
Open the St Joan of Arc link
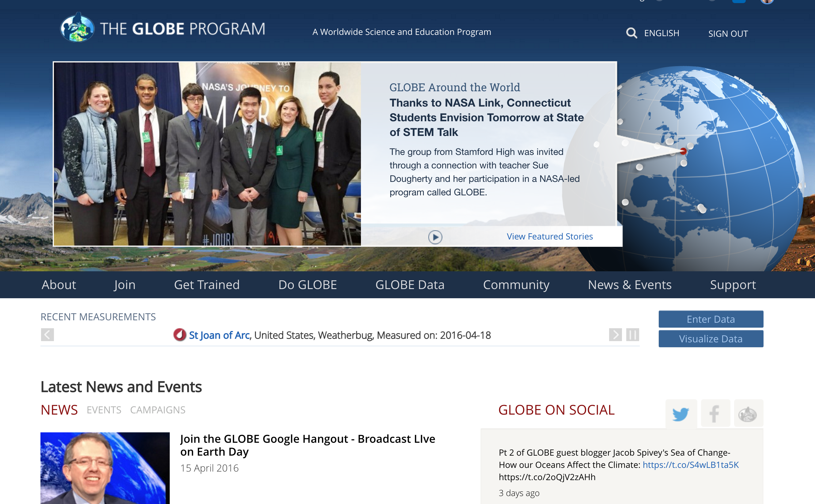pyautogui.click(x=219, y=335)
